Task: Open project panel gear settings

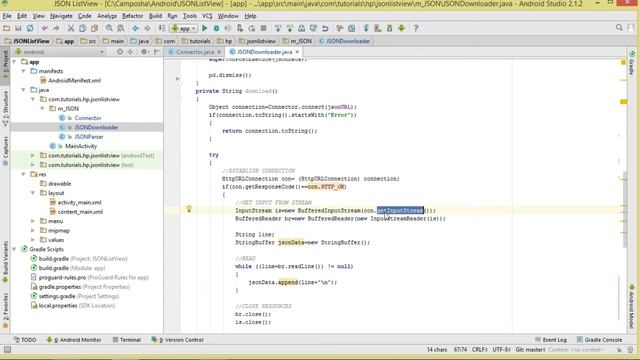Action: (x=144, y=52)
